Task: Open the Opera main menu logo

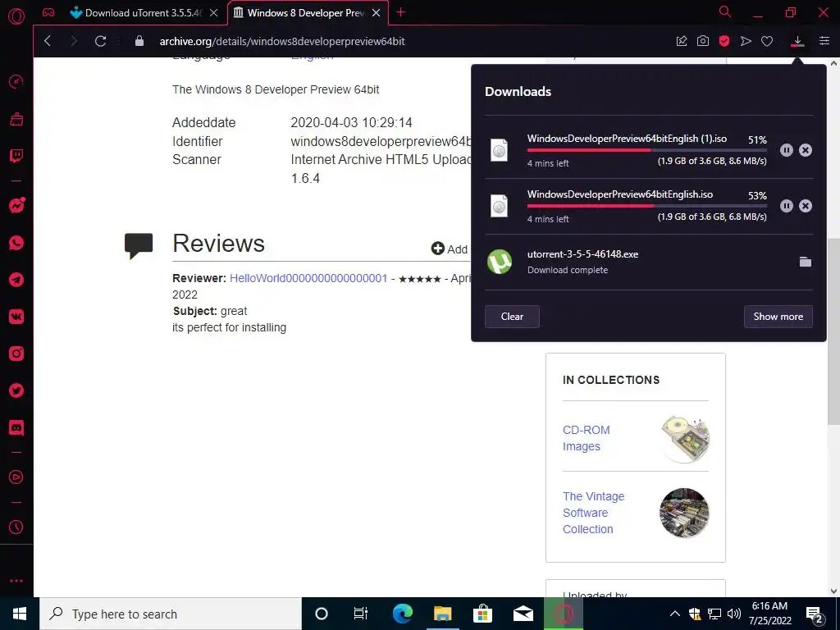Action: click(16, 16)
